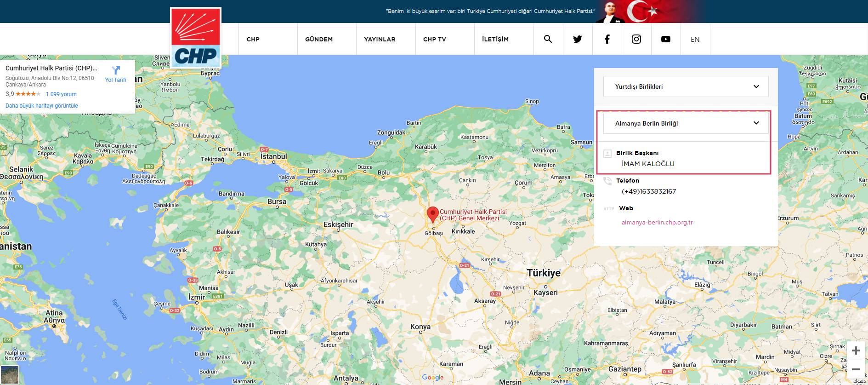Click the Zonguldak label on the map
The image size is (868, 385).
(x=391, y=132)
